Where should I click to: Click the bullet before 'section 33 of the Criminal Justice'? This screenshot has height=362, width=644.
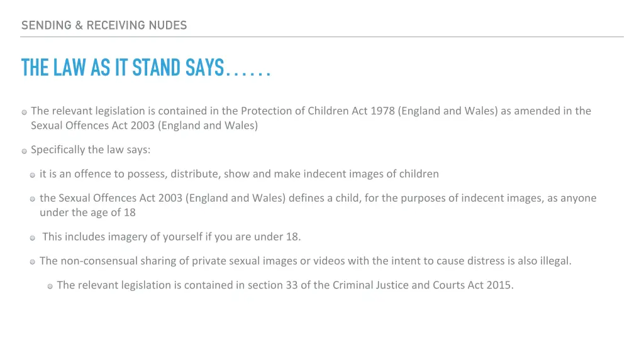(x=50, y=286)
